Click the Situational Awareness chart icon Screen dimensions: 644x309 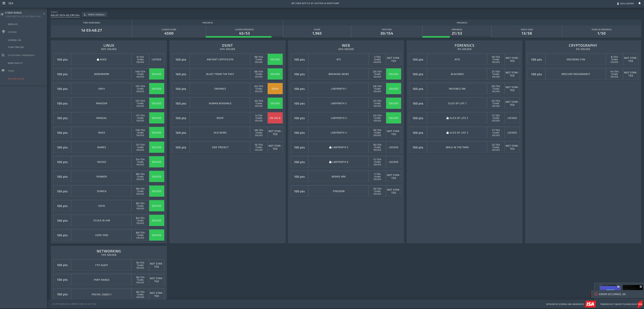(x=3, y=55)
